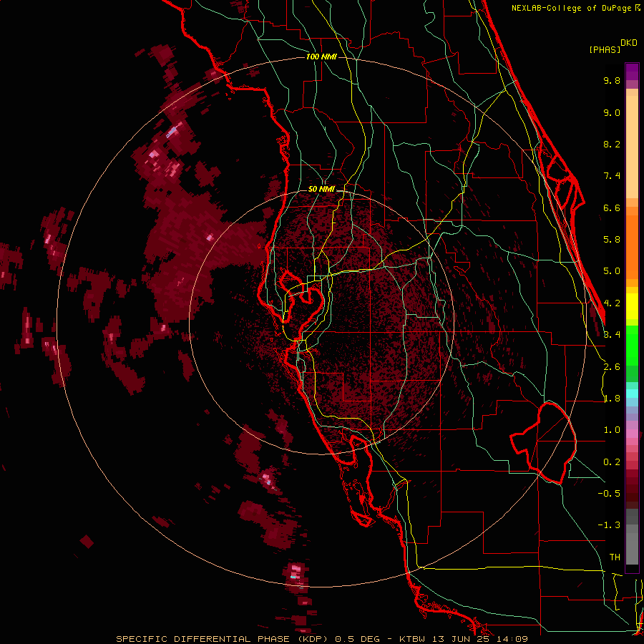The image size is (644, 644).
Task: Click the 9.0 scale value
Action: 612,112
